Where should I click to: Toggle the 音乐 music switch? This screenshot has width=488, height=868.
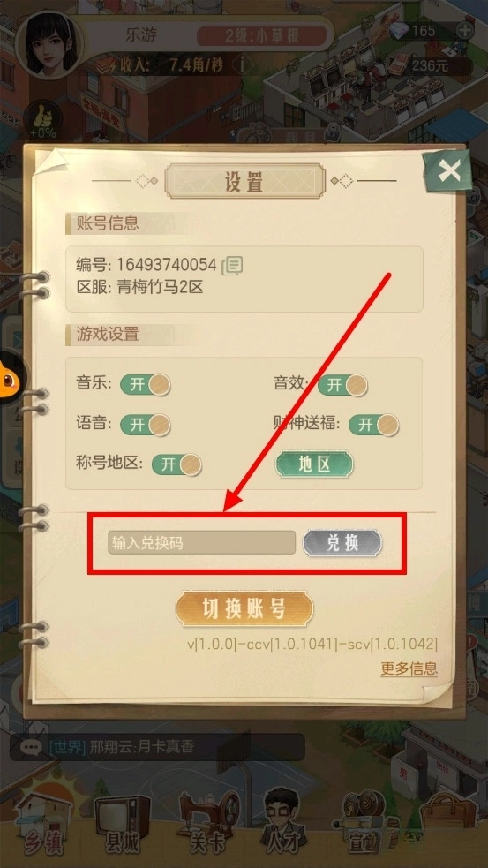pos(146,384)
